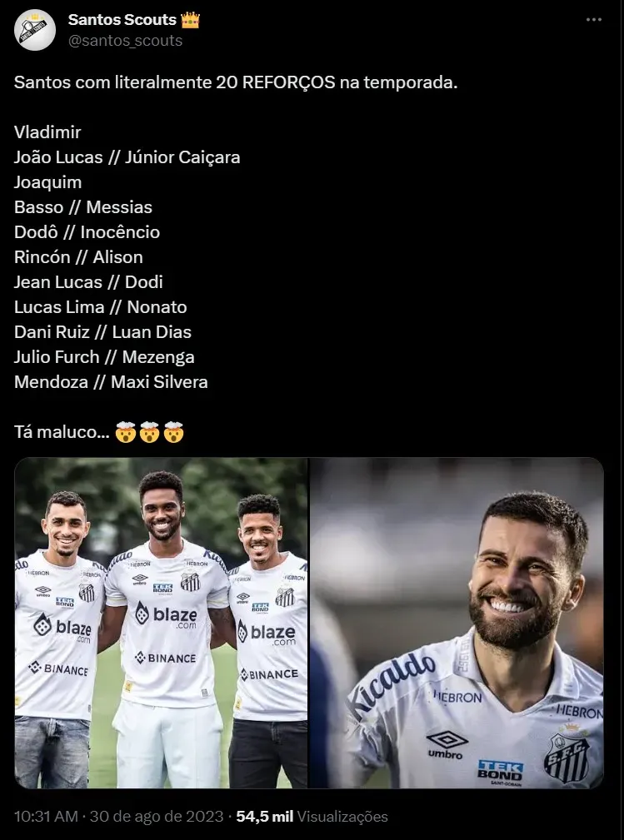The height and width of the screenshot is (840, 624).
Task: Click the Mendoza // Maxi Silvera line
Action: [111, 382]
